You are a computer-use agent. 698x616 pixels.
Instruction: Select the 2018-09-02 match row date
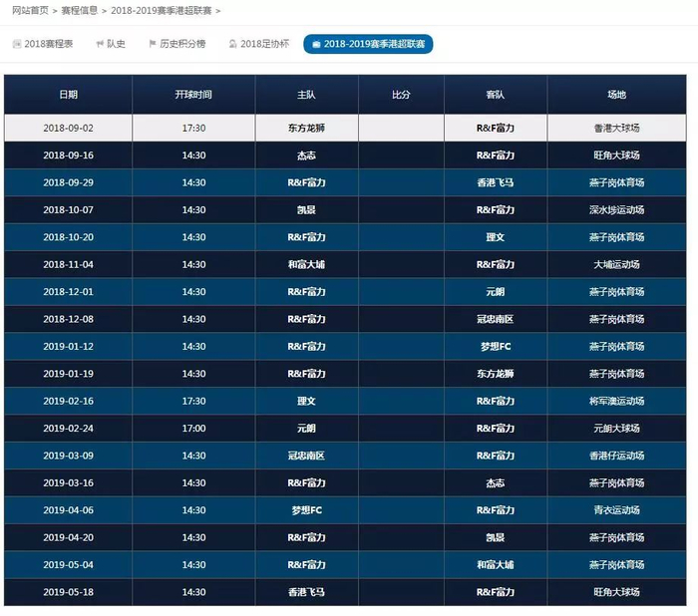[x=68, y=129]
